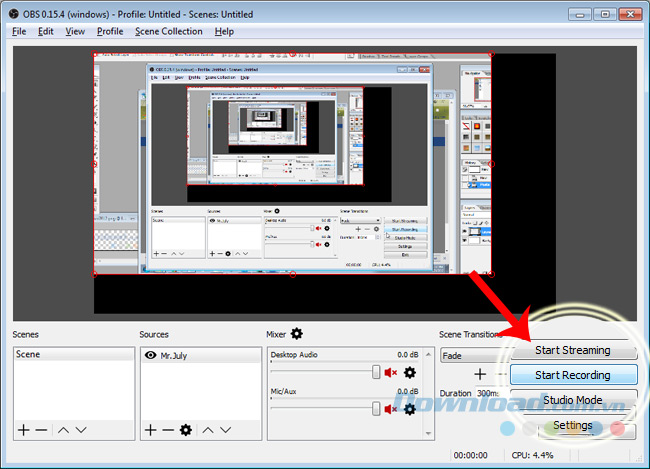Add a scene transition with plus

pyautogui.click(x=480, y=374)
